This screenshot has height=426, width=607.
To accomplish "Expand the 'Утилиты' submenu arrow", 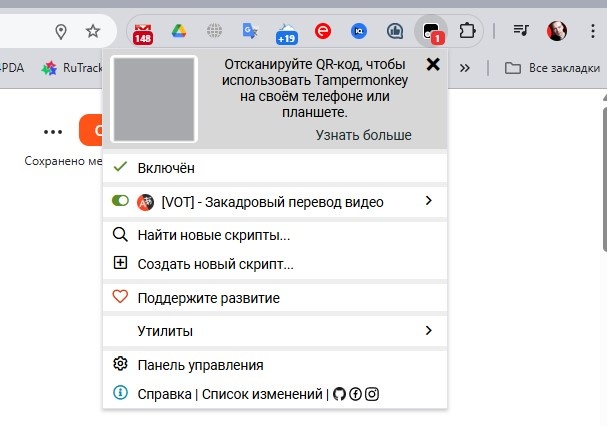I will click(428, 330).
